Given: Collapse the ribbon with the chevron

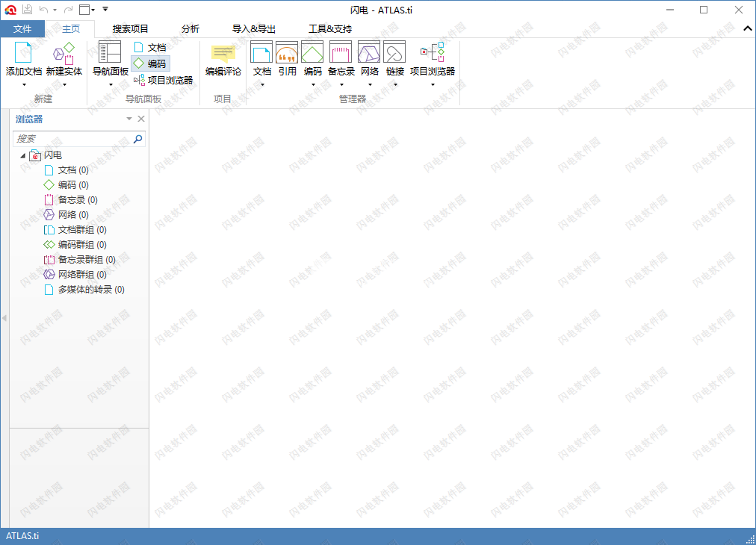Looking at the screenshot, I should tap(747, 28).
